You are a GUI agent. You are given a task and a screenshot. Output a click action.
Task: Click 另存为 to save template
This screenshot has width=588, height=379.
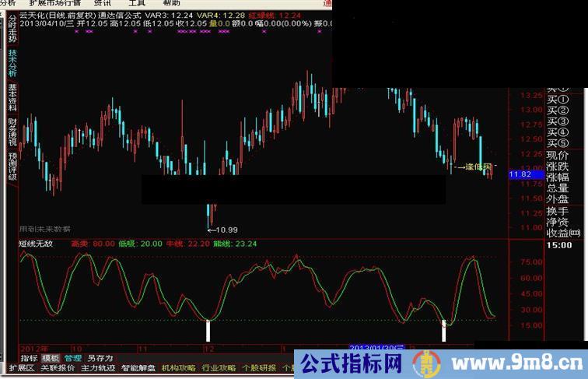click(x=100, y=358)
